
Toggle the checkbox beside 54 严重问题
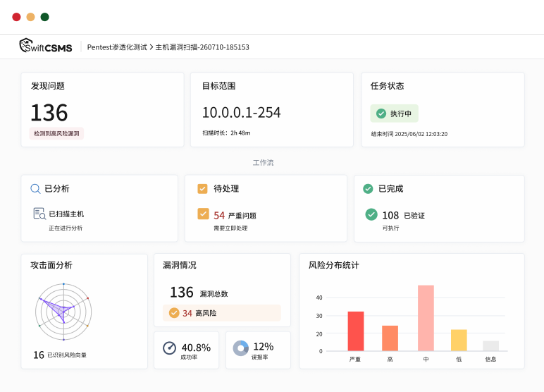(x=204, y=214)
